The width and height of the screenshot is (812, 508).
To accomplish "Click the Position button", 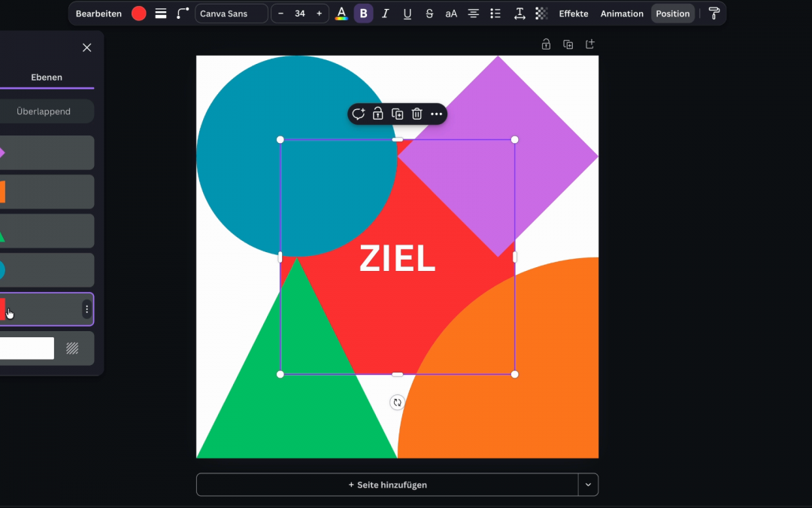I will [673, 14].
